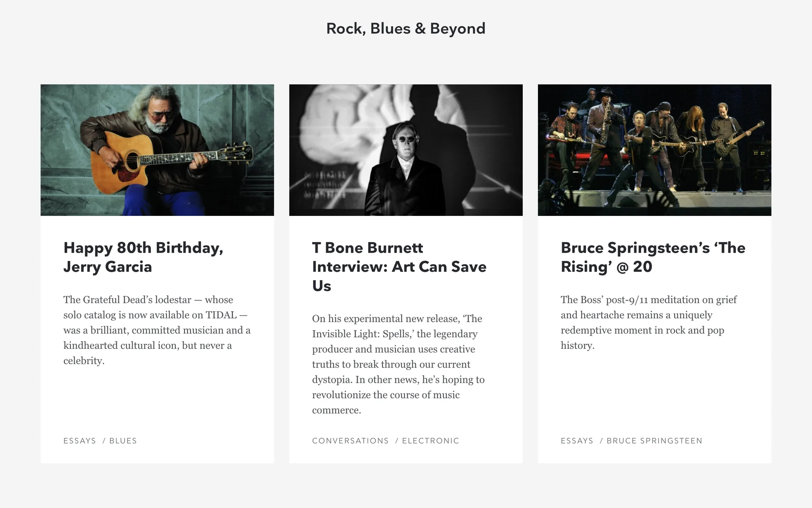Select ESSAYS category on the Springsteen card
Image resolution: width=812 pixels, height=508 pixels.
coord(577,441)
